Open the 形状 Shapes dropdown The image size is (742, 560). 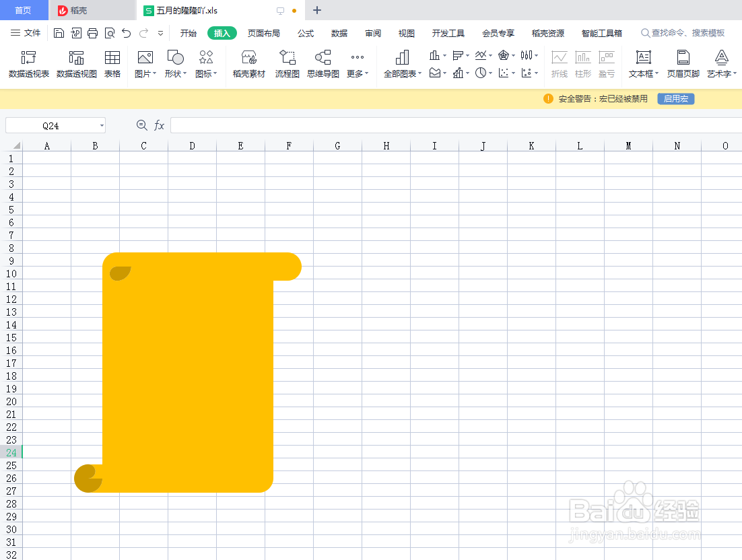coord(175,65)
